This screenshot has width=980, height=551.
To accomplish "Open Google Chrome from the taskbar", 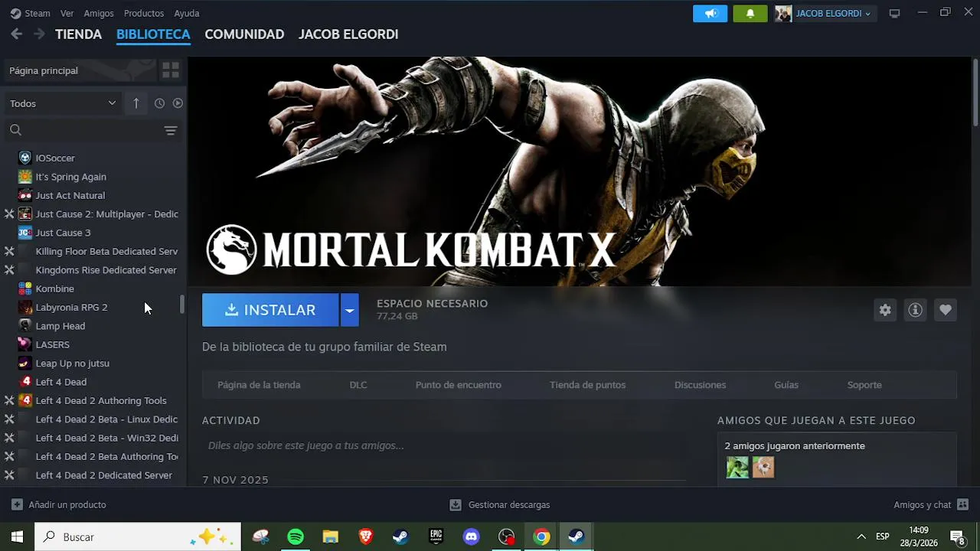I will (x=541, y=536).
